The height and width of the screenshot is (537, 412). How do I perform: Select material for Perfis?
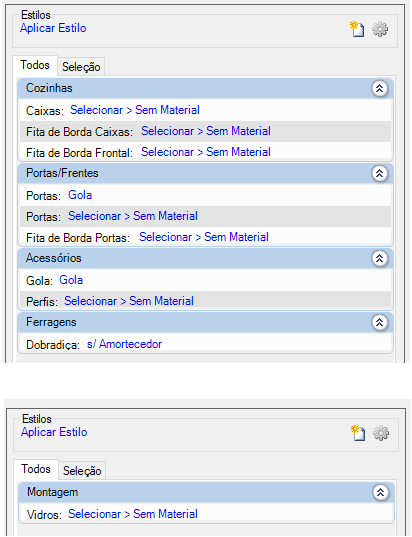pos(129,301)
